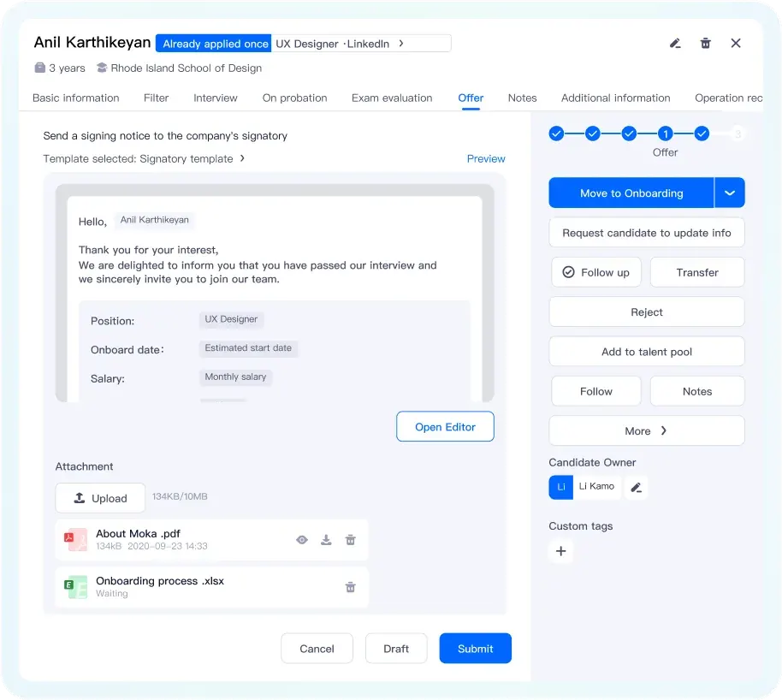Edit Candidate Owner with the pencil icon
This screenshot has height=700, width=782.
(x=636, y=486)
